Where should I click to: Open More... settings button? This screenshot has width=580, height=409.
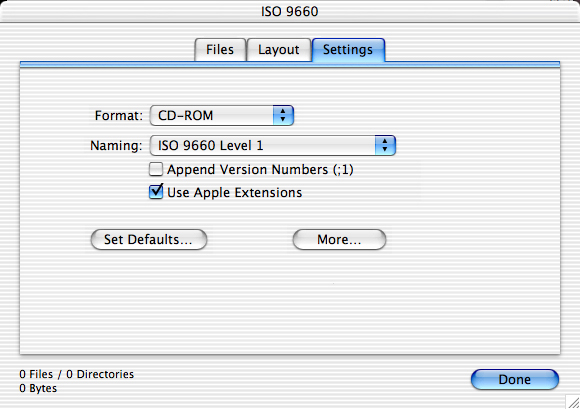[339, 239]
